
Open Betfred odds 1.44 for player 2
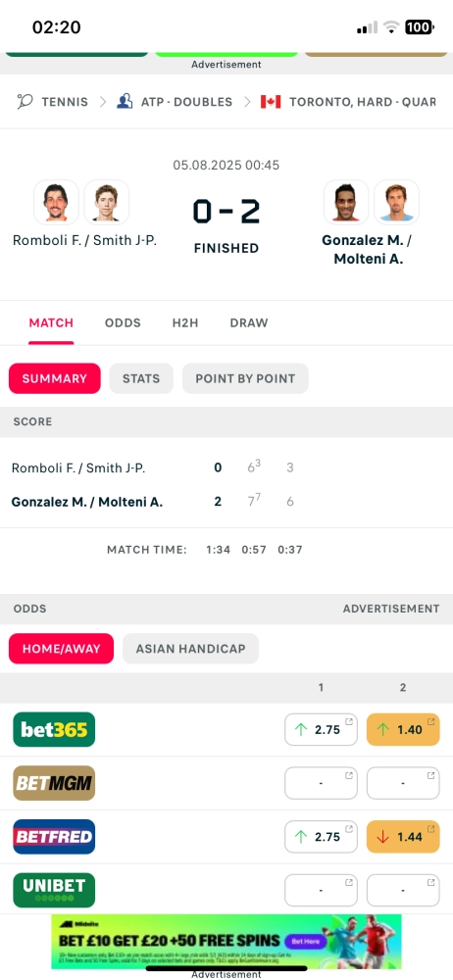point(403,836)
